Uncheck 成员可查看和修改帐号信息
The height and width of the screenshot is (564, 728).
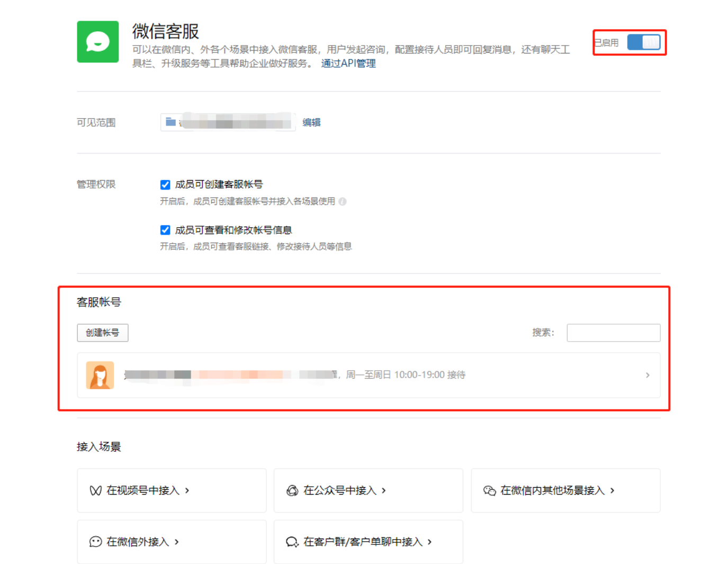click(165, 230)
